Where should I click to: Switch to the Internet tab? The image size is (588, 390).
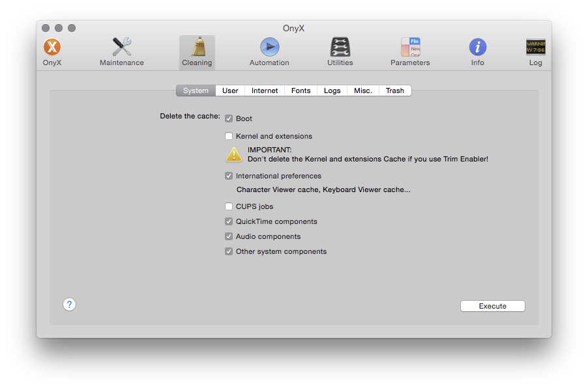pos(265,91)
